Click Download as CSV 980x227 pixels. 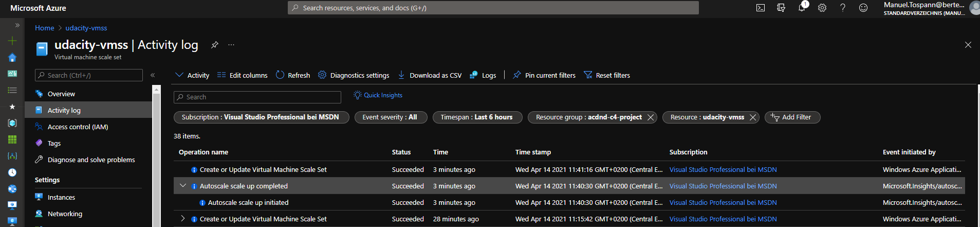430,75
